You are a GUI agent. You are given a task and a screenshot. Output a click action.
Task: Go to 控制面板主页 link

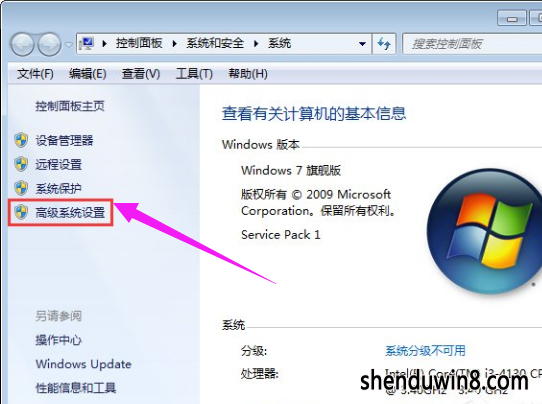[70, 106]
